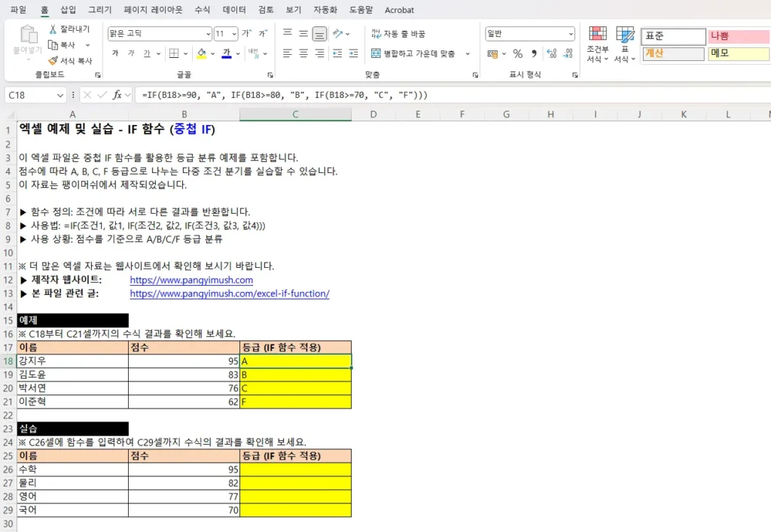Open Conditional Formatting (조건부 서식)
Image resolution: width=771 pixels, height=532 pixels.
[x=597, y=44]
